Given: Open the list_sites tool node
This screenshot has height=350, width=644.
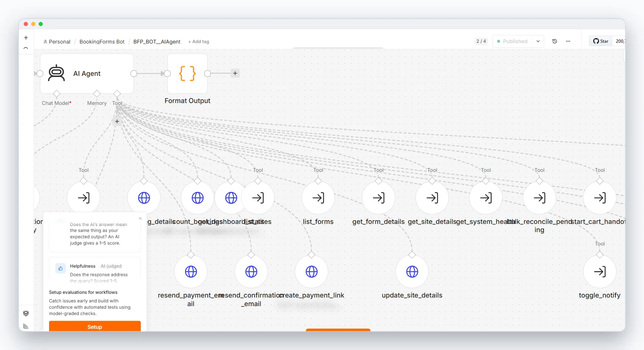Looking at the screenshot, I should (258, 198).
